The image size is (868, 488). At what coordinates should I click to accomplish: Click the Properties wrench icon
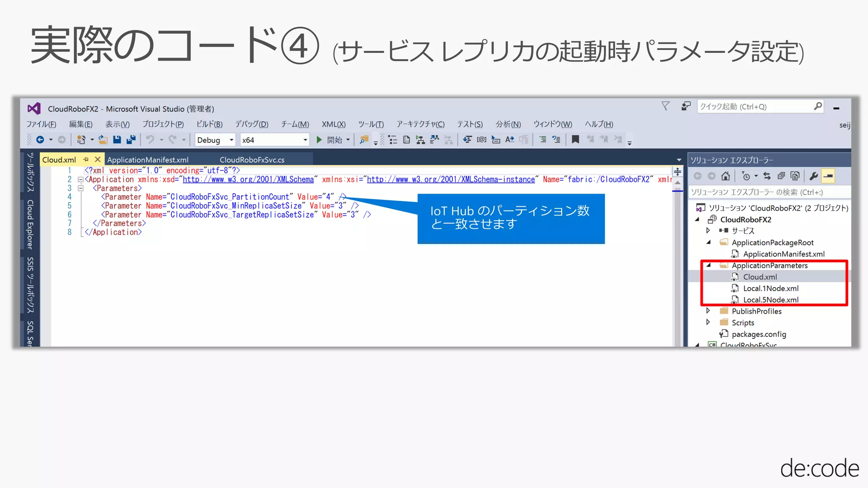pos(813,176)
